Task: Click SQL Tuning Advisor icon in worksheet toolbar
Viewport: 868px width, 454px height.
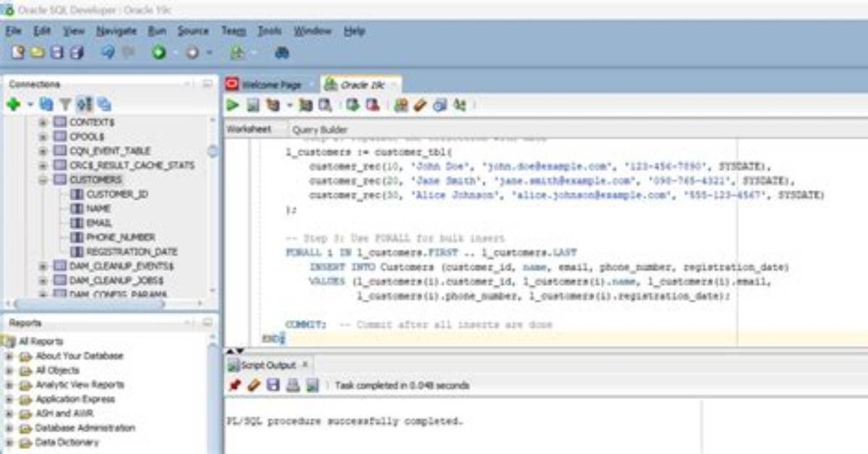Action: point(325,106)
